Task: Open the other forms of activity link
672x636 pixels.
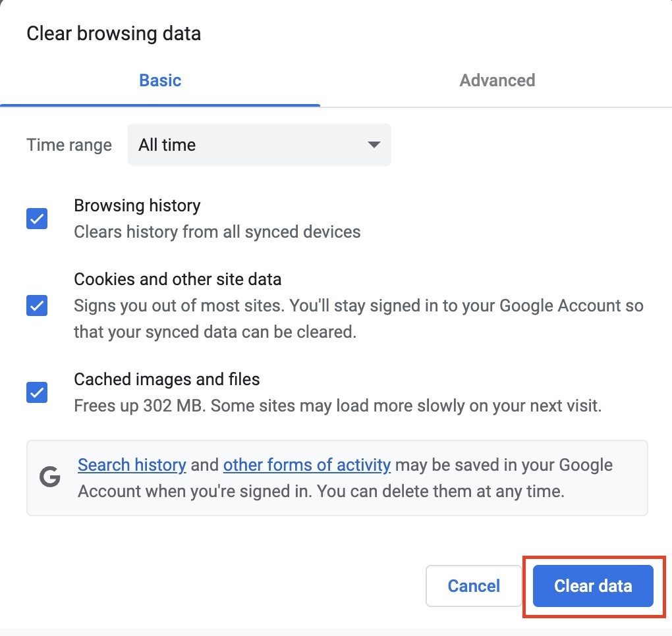Action: (x=307, y=465)
